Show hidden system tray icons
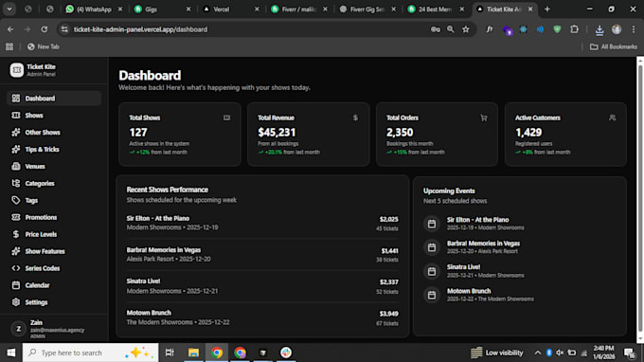This screenshot has width=644, height=362. pos(537,353)
